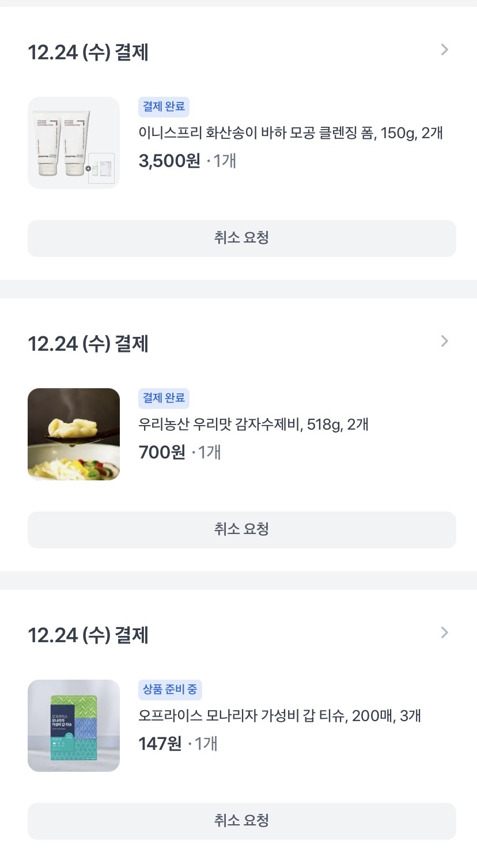
Task: Open 이니스프리 화산송이 클렌징 폼 product title
Action: click(x=290, y=133)
